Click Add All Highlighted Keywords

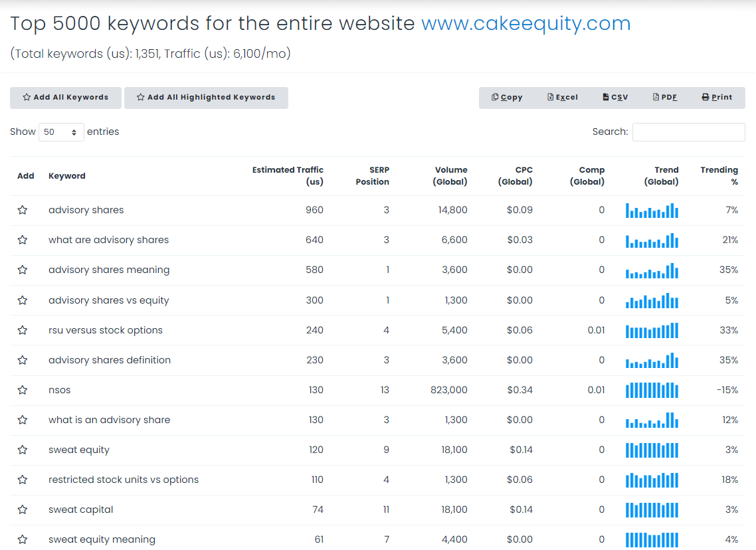pos(206,97)
